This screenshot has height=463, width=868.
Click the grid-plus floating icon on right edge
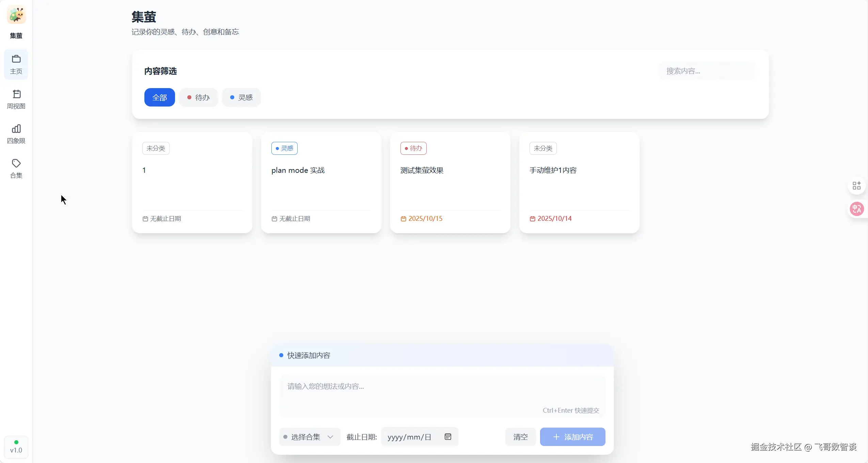[x=856, y=186]
